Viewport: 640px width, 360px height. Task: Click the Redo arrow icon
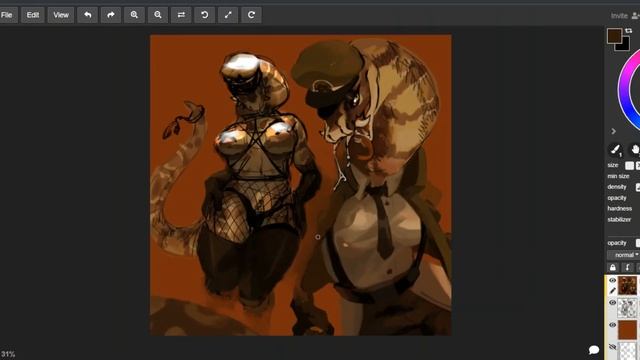[111, 15]
